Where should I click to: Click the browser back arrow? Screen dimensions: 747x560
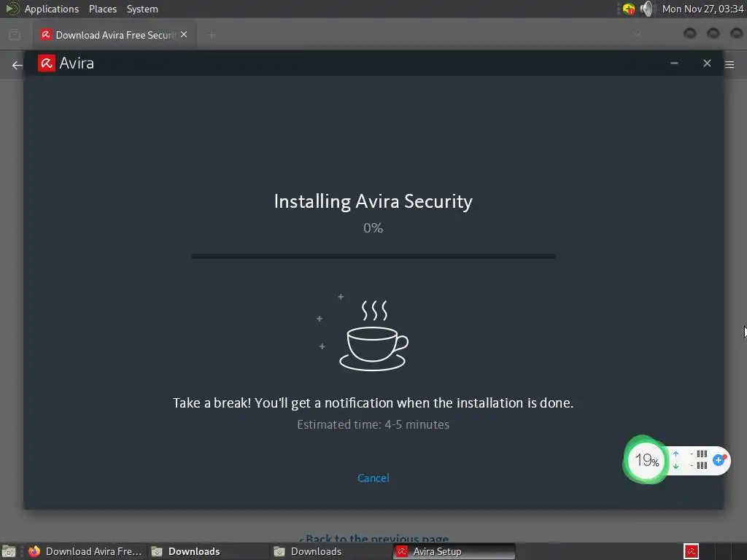[x=17, y=65]
